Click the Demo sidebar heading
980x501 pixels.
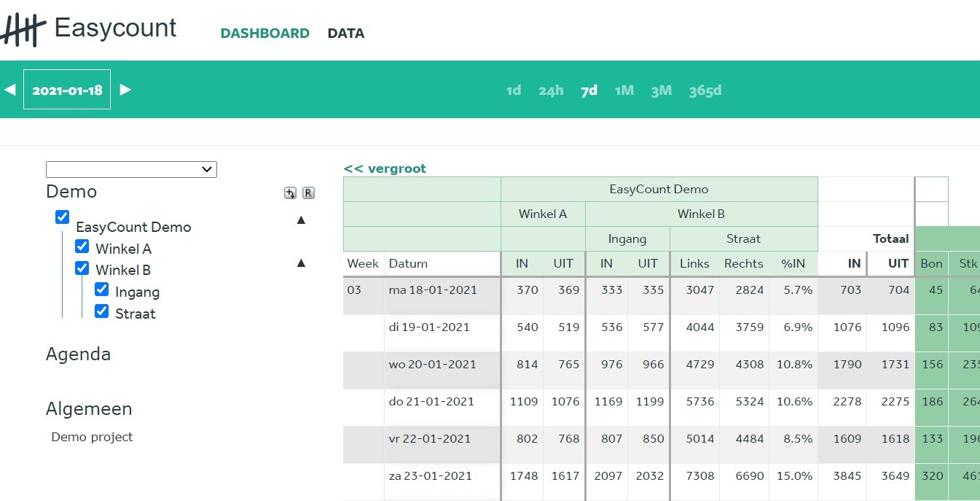tap(71, 192)
